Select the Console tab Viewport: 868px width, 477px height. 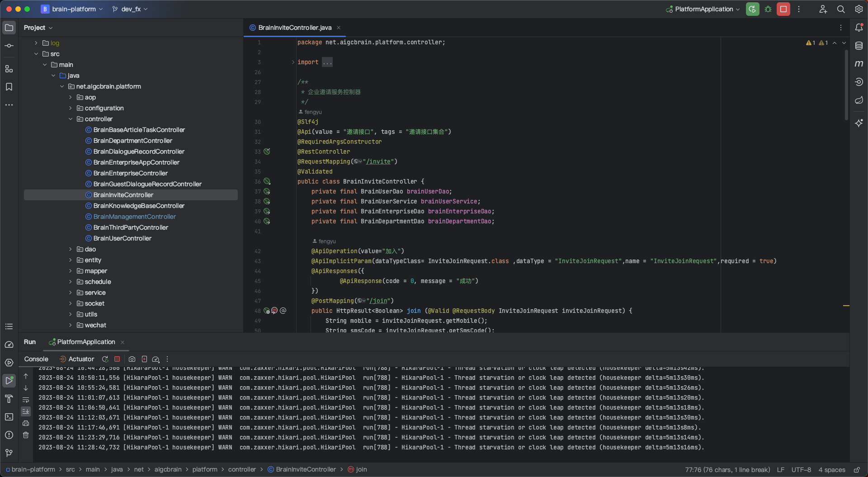click(36, 359)
